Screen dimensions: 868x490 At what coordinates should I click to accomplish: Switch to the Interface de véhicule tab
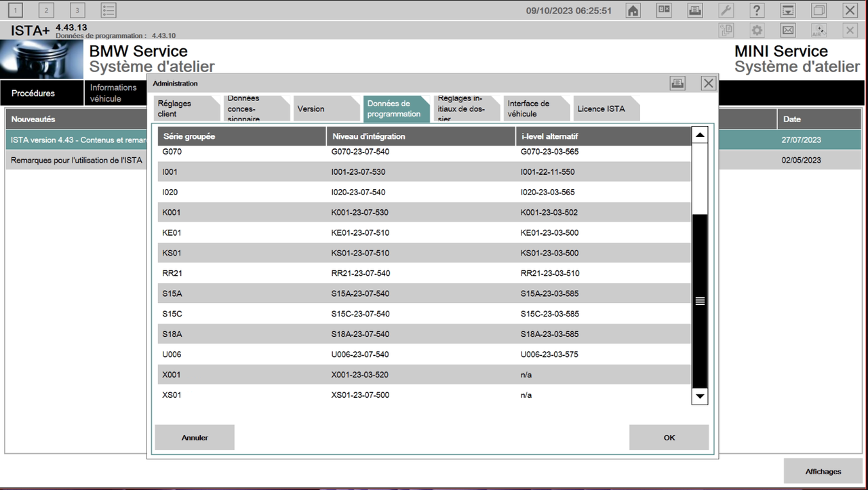tap(536, 108)
